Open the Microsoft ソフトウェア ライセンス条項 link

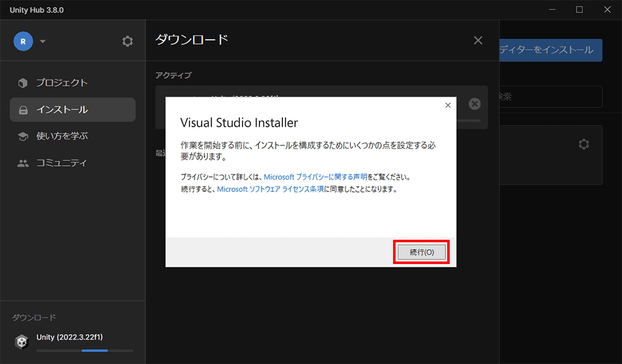coord(271,189)
